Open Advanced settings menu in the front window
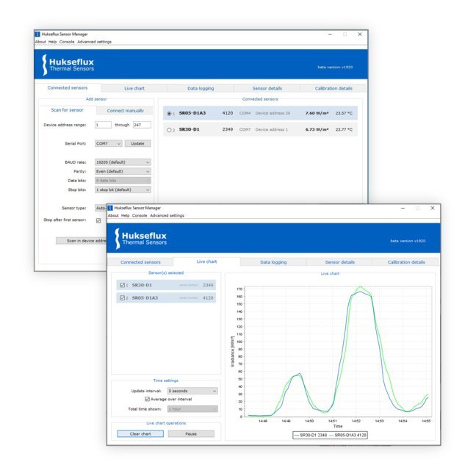Screen dimensions: 476x476 click(167, 215)
